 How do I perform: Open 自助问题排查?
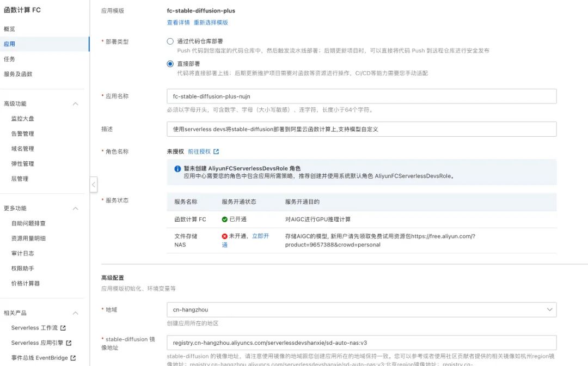pyautogui.click(x=28, y=223)
